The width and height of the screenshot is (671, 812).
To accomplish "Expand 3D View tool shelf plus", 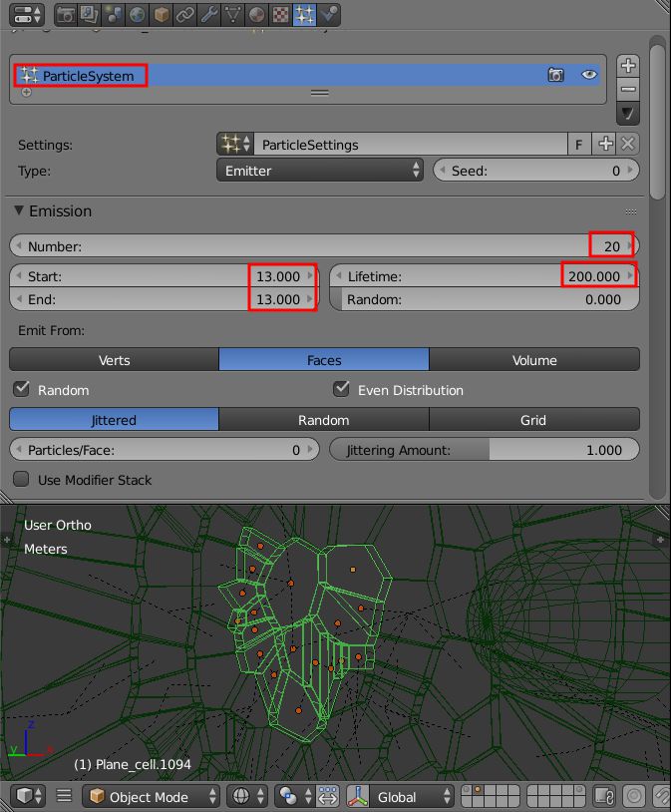I will point(7,540).
